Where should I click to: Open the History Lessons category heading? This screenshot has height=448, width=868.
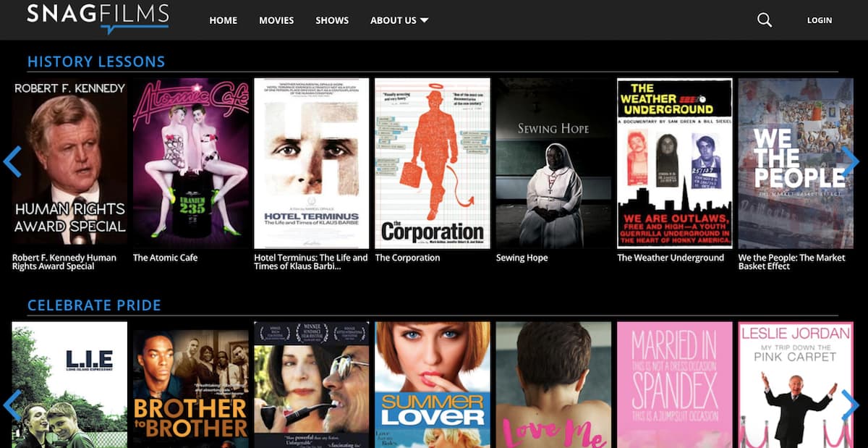pyautogui.click(x=96, y=62)
